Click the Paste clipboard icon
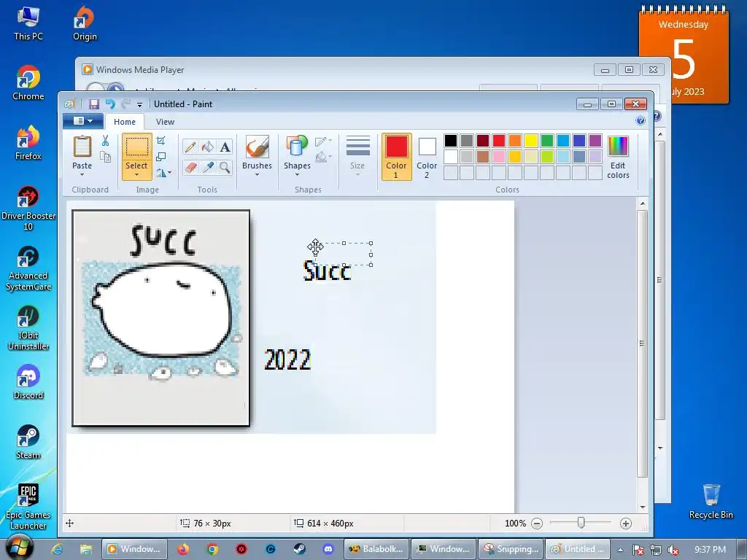 tap(82, 147)
